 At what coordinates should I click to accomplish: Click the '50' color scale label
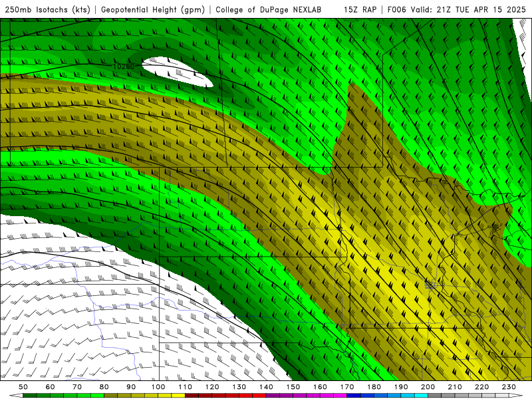click(x=23, y=387)
